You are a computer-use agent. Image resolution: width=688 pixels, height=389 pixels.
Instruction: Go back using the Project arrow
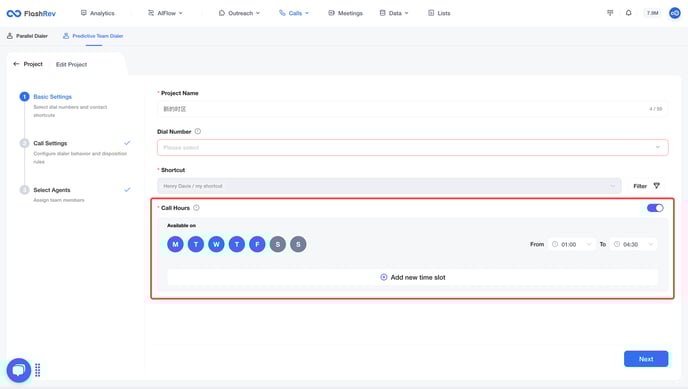coord(16,64)
